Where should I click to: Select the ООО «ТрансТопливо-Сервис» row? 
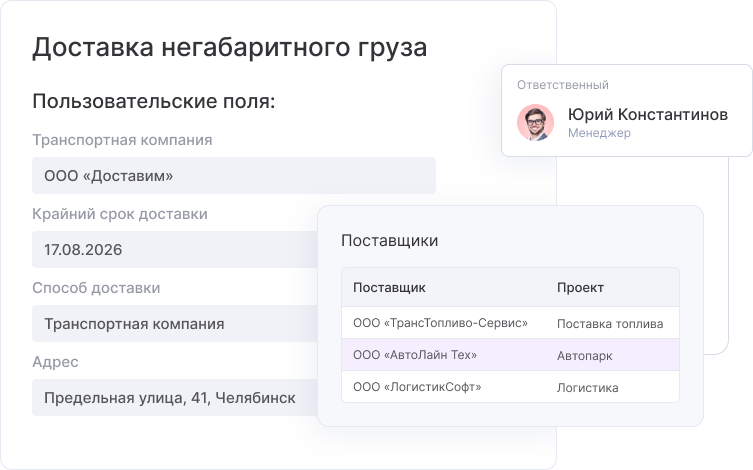440,323
